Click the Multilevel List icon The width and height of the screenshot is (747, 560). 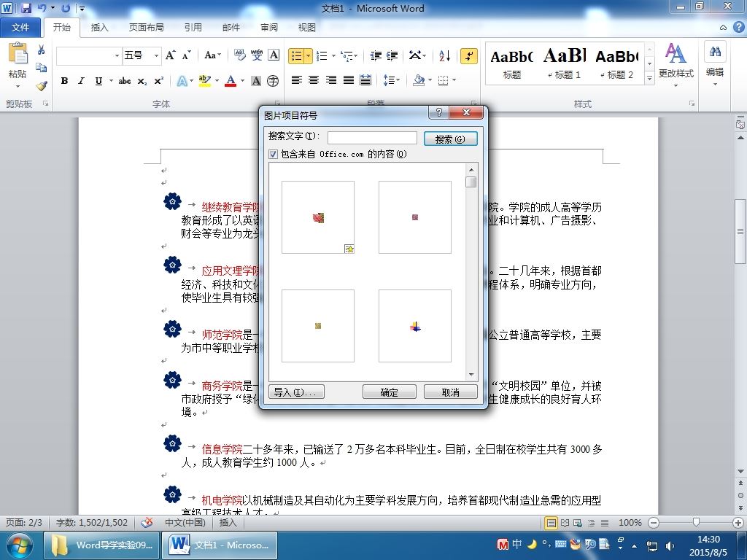348,55
